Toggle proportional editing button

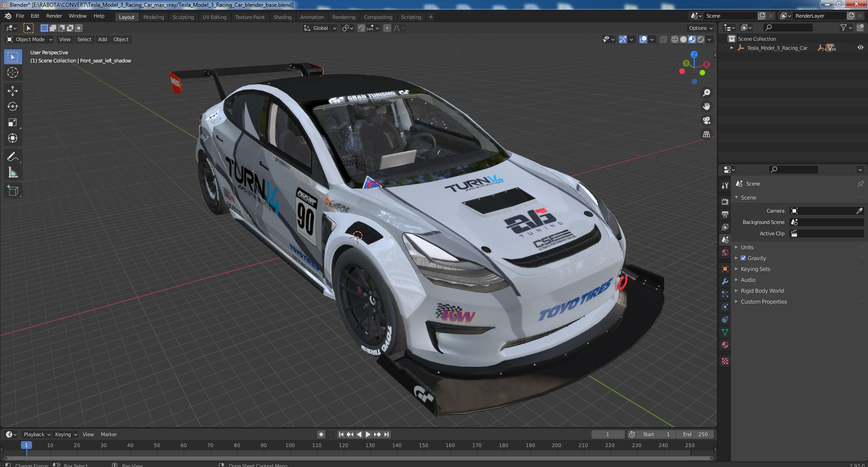click(x=387, y=28)
